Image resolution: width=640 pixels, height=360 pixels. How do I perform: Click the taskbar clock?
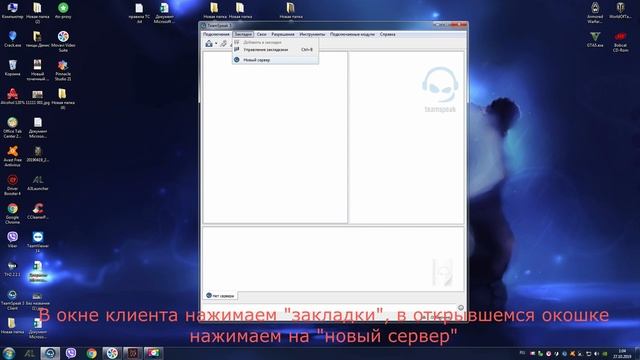[x=622, y=353]
